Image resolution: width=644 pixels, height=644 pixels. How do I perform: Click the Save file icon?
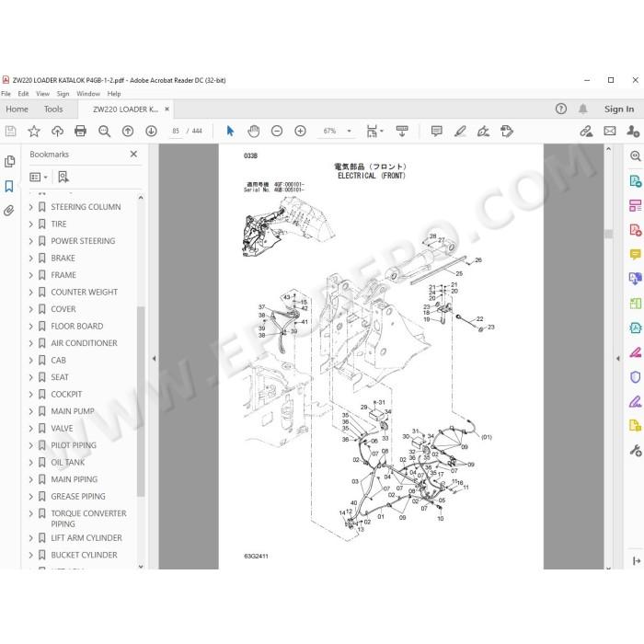10,131
